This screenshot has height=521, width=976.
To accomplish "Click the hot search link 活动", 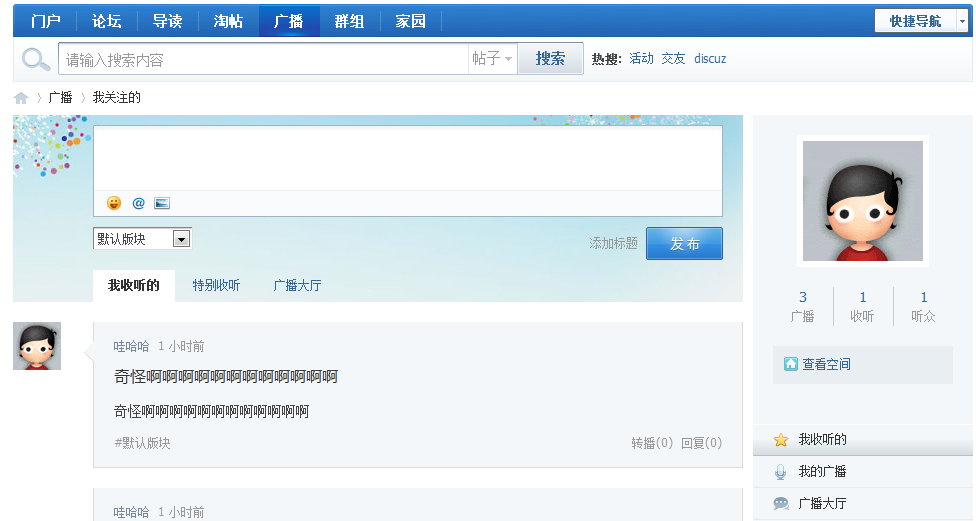I will 641,59.
